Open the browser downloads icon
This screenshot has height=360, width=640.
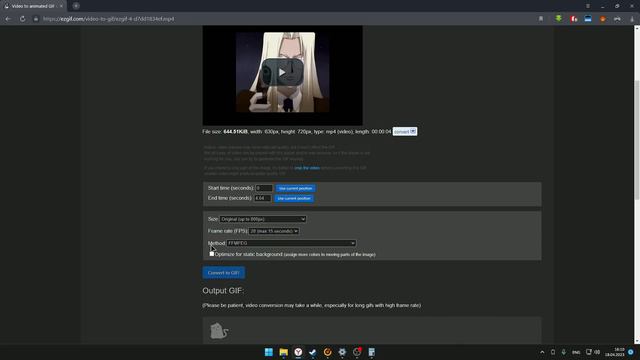coord(632,19)
